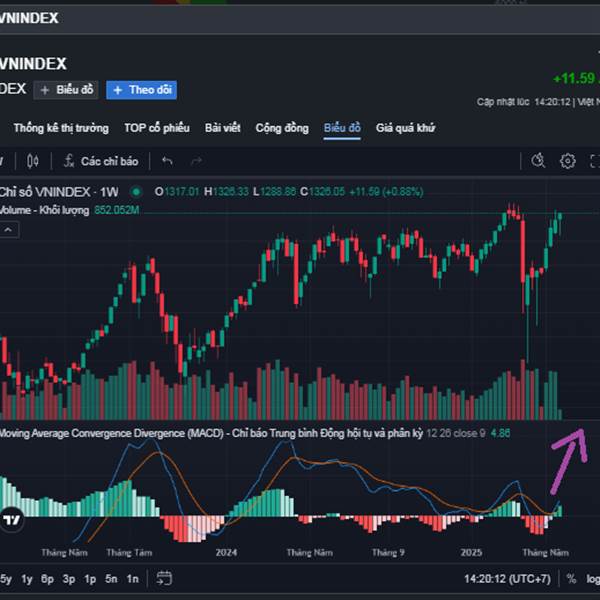Click the +11.59 price change value
Image resolution: width=600 pixels, height=600 pixels.
576,78
